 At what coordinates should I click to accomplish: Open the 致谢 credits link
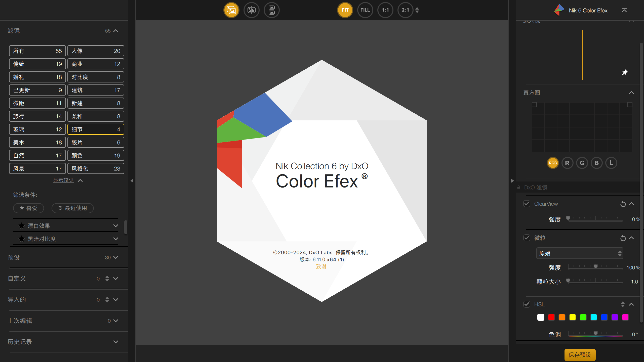pyautogui.click(x=321, y=267)
